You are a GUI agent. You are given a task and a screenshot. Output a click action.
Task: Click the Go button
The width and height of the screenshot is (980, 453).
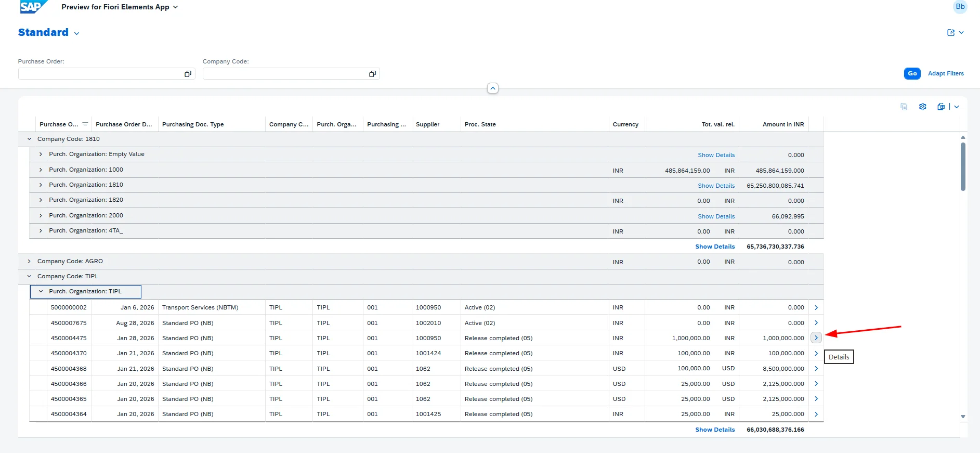pyautogui.click(x=912, y=73)
